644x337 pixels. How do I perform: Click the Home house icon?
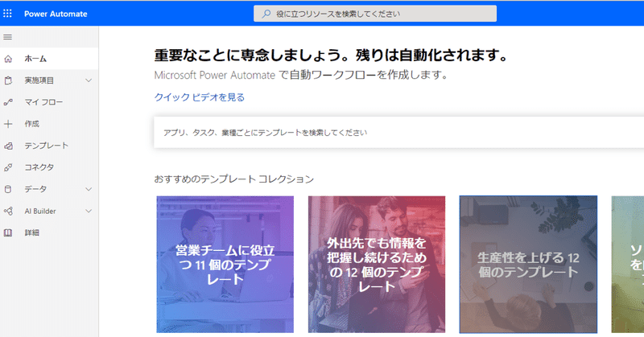click(8, 59)
